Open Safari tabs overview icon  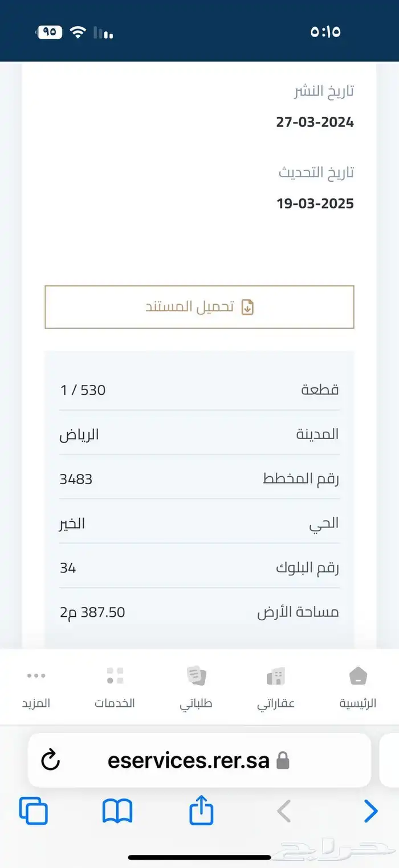[x=34, y=811]
